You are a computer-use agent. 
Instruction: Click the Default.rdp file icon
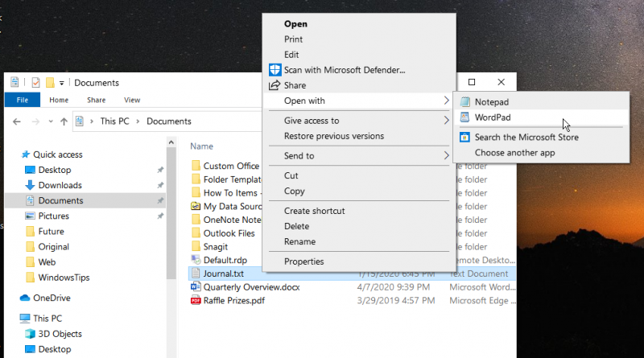pos(196,260)
